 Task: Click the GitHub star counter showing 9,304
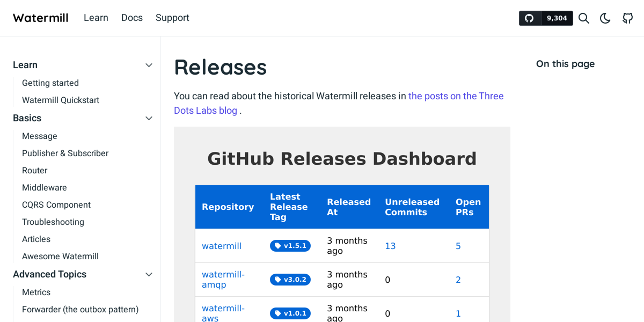[x=559, y=18]
